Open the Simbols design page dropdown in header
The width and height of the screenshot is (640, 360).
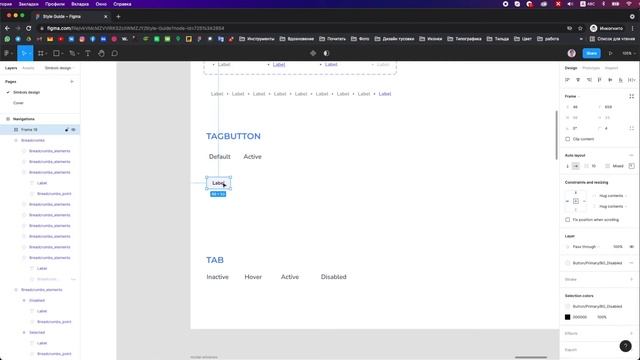pyautogui.click(x=60, y=68)
